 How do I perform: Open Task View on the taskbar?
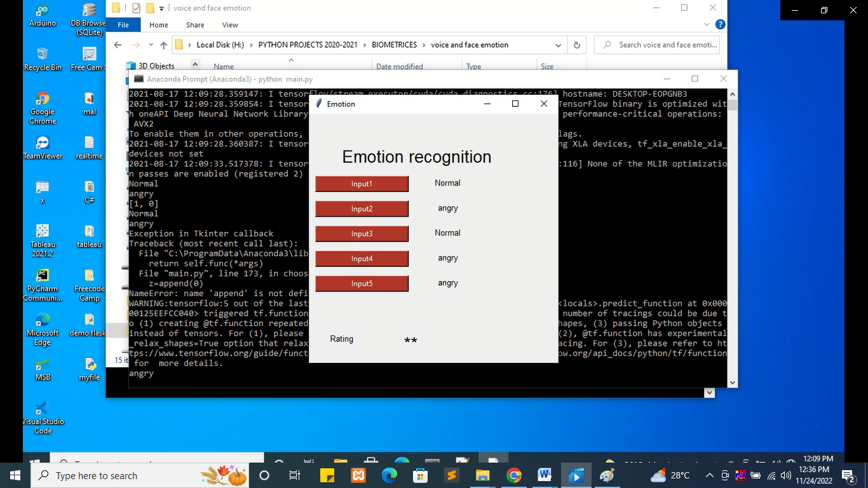(x=295, y=475)
